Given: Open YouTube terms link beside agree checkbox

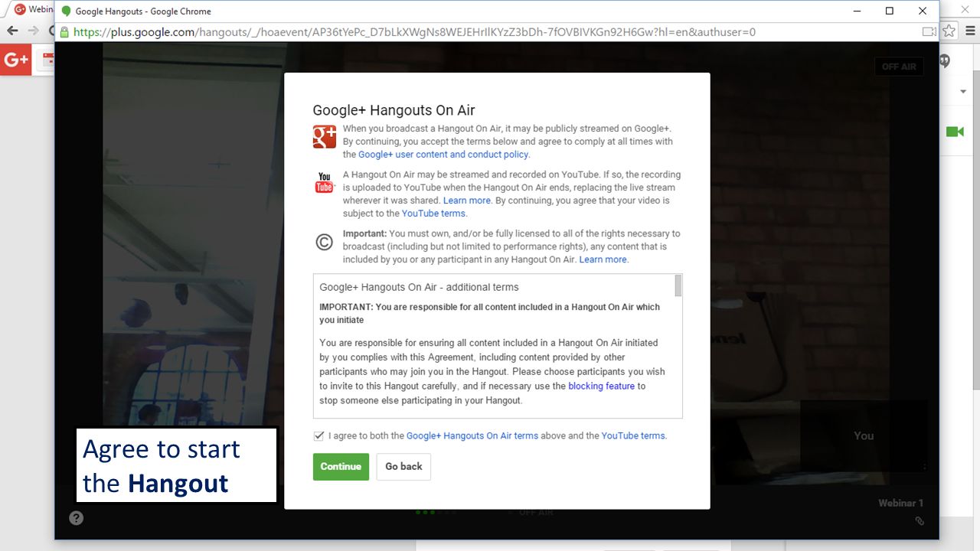Looking at the screenshot, I should pos(633,435).
